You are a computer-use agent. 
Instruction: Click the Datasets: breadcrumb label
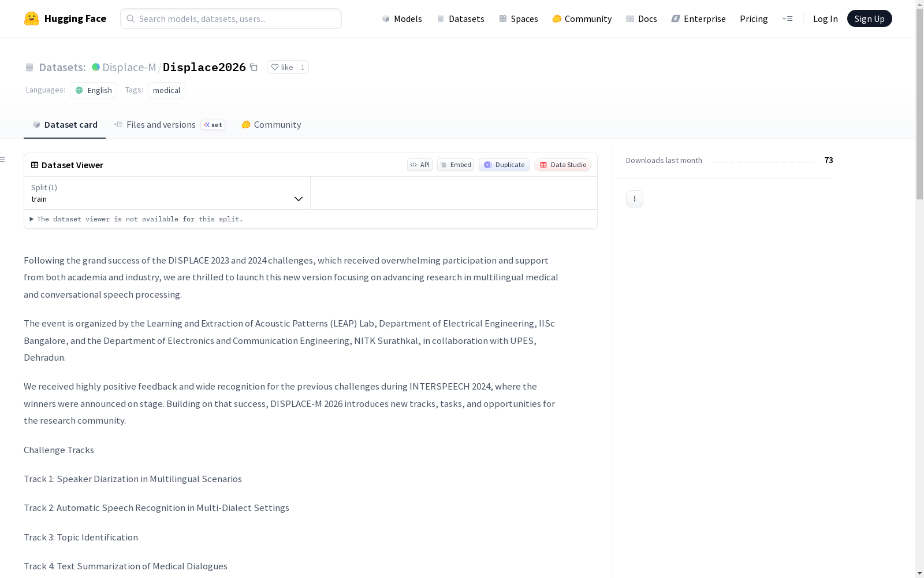tap(62, 67)
